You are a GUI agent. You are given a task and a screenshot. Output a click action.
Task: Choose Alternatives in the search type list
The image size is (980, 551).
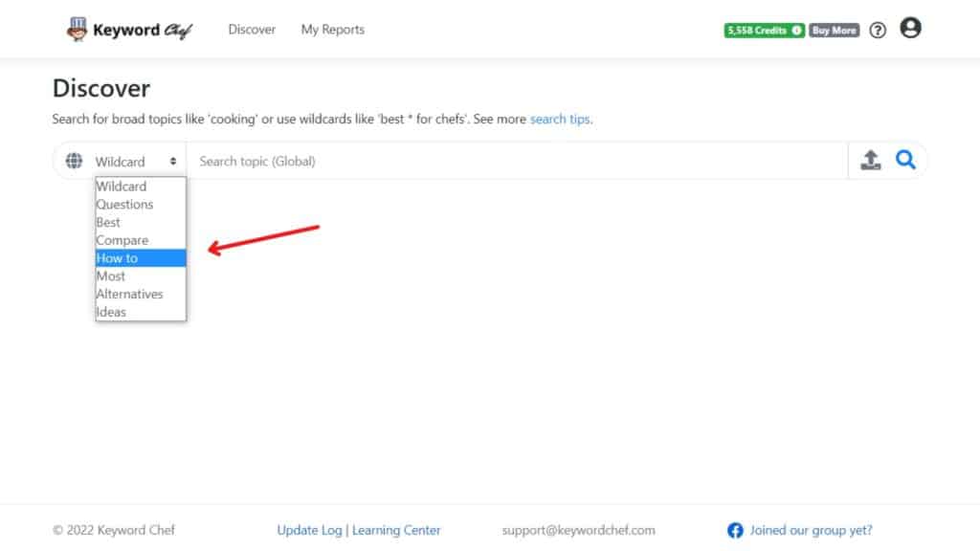tap(129, 294)
